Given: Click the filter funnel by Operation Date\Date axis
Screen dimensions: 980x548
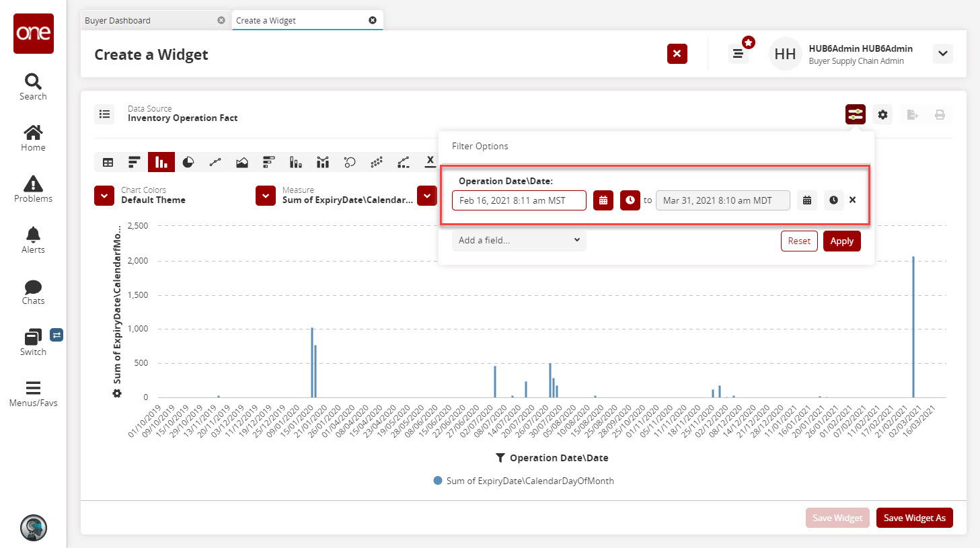Looking at the screenshot, I should (x=500, y=458).
